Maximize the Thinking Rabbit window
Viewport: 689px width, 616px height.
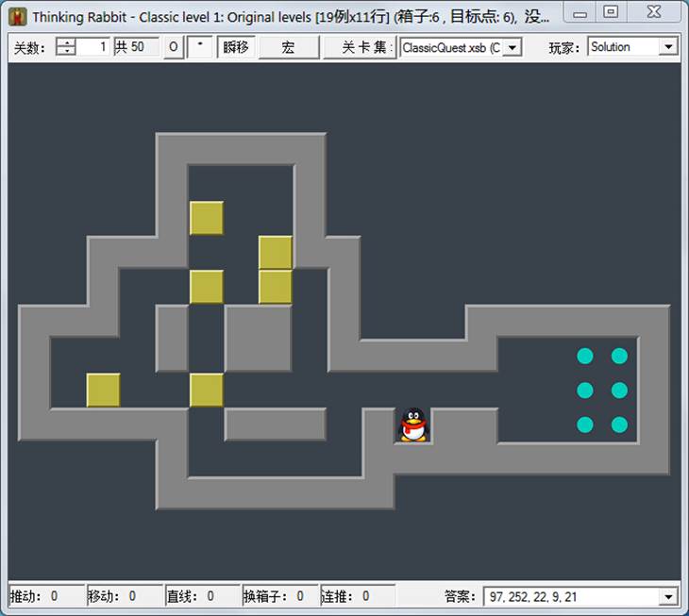(x=612, y=13)
